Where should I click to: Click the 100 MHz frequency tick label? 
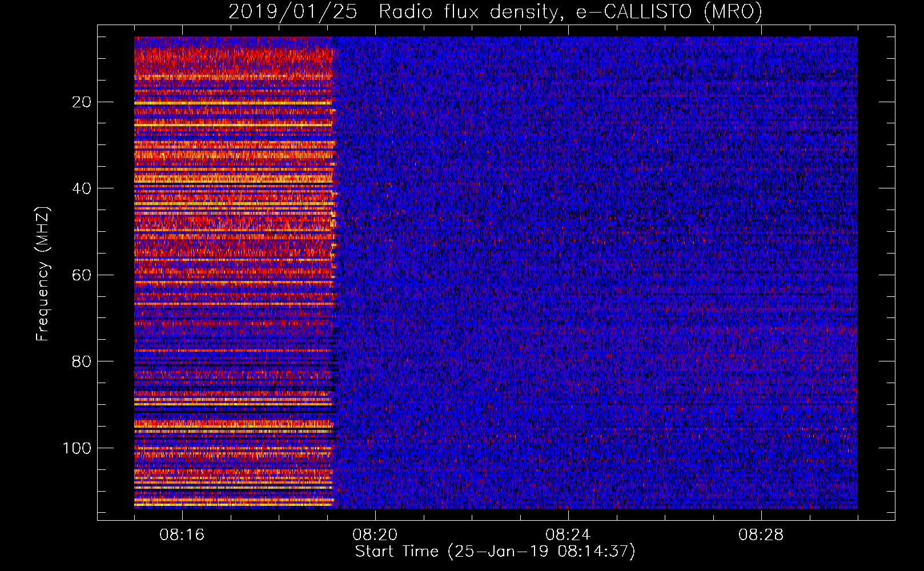tap(78, 448)
